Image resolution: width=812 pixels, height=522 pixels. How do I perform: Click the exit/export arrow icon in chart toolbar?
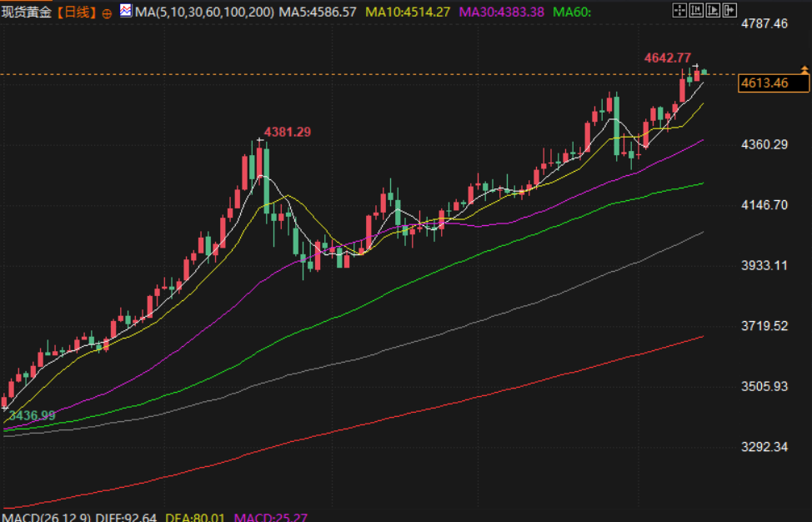coord(729,10)
